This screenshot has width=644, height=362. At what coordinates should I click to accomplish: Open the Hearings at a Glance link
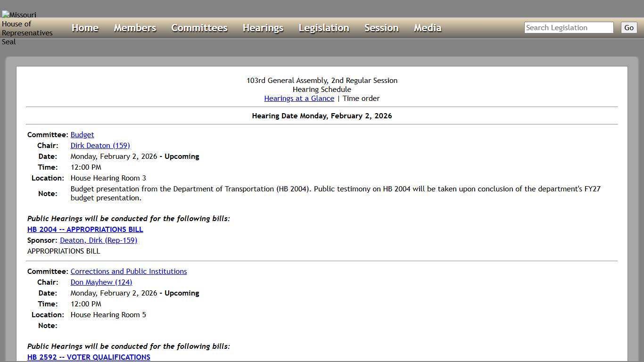[299, 98]
